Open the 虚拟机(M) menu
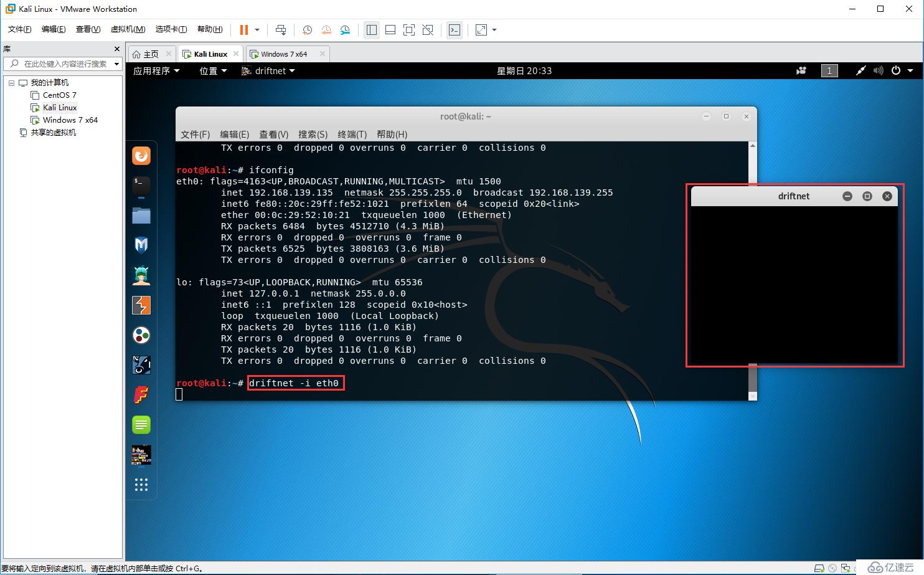This screenshot has width=924, height=575. (x=128, y=29)
